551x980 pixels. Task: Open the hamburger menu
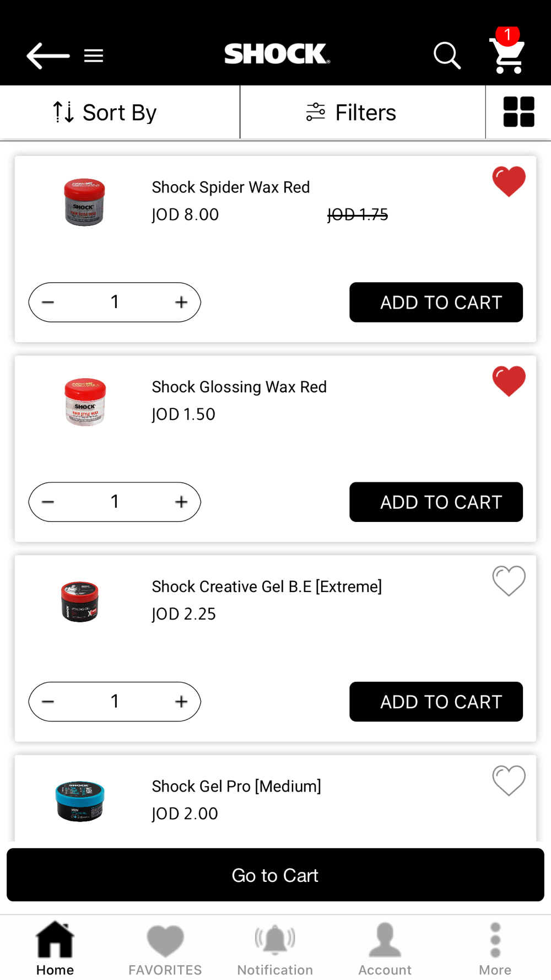pos(94,56)
